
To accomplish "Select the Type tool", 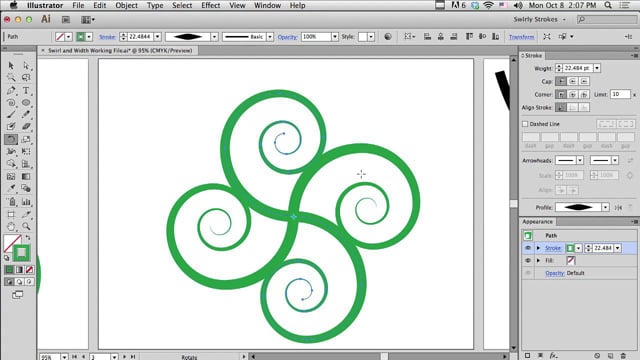I will 26,90.
